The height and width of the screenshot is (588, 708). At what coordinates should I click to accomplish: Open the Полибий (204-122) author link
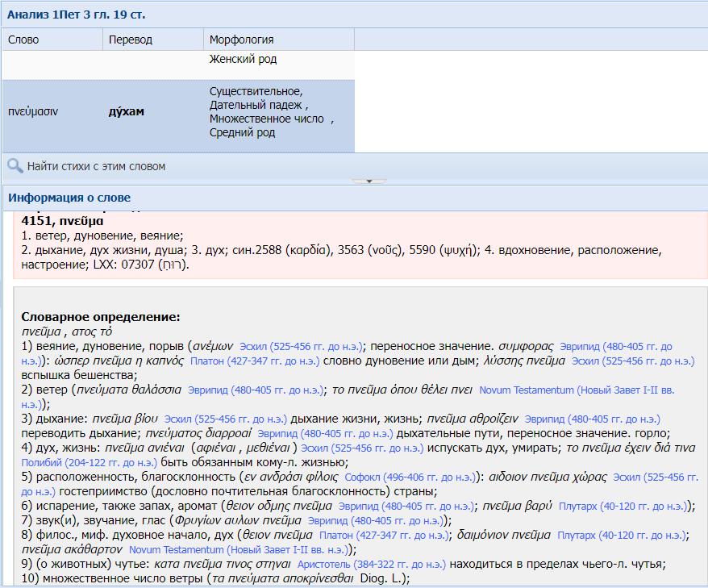pyautogui.click(x=90, y=462)
